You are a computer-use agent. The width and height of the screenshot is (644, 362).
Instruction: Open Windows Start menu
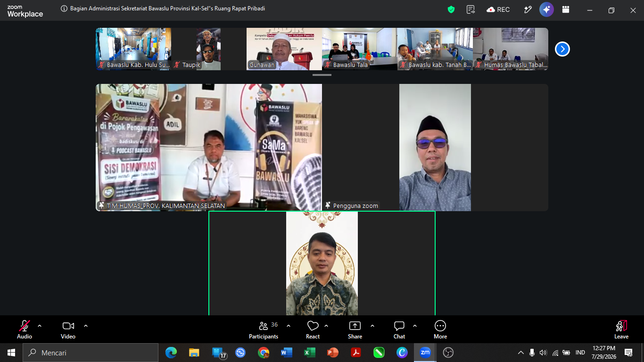click(x=11, y=353)
